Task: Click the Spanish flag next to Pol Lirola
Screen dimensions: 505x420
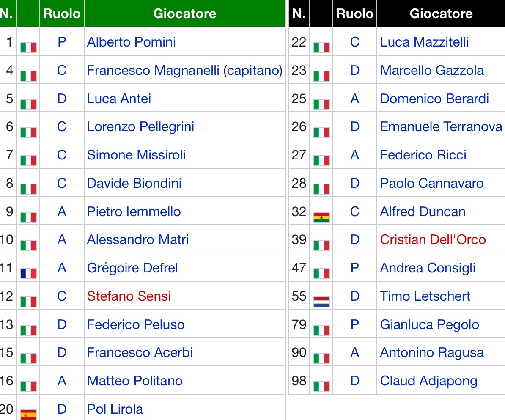Action: (28, 415)
